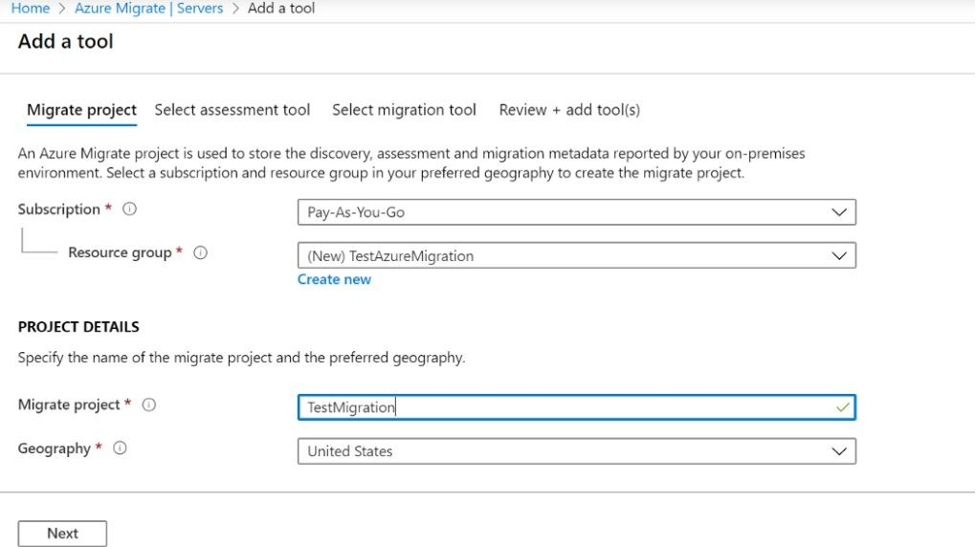Click the Resource group info icon
Screen dimensions: 977x547
coord(200,252)
